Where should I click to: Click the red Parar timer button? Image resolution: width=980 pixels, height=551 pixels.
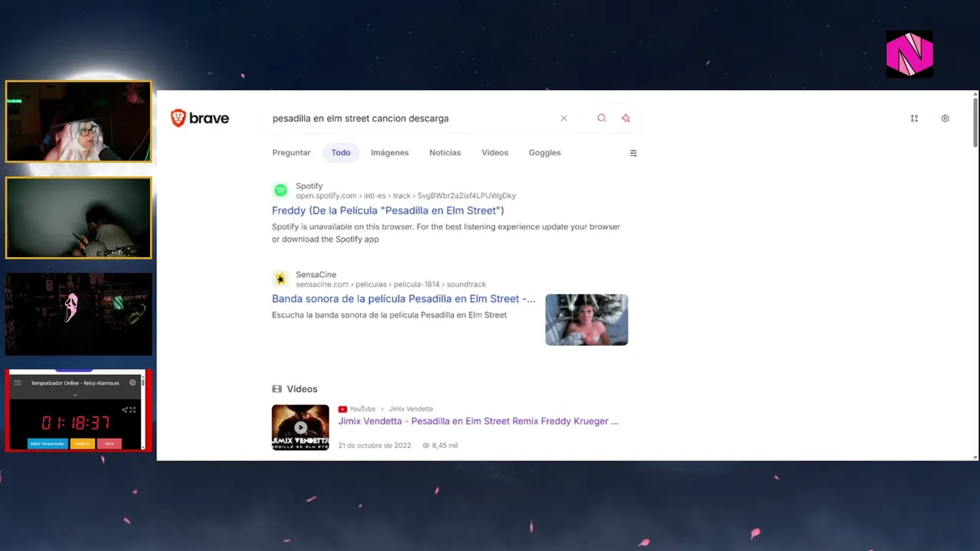pyautogui.click(x=109, y=443)
